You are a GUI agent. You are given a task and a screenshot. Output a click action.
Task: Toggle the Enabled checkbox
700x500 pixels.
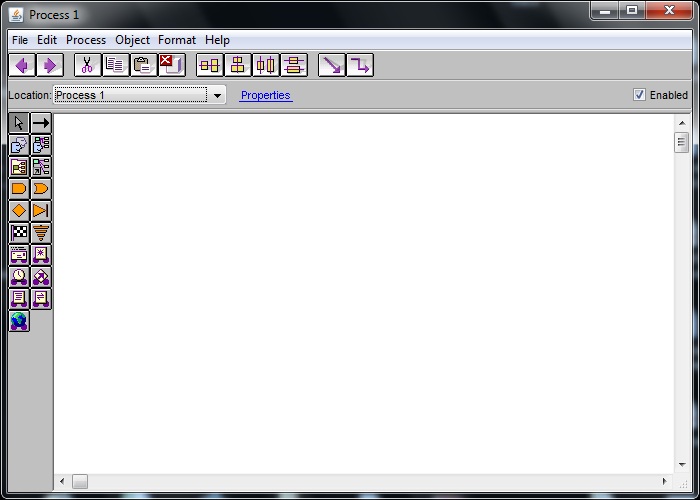tap(639, 95)
